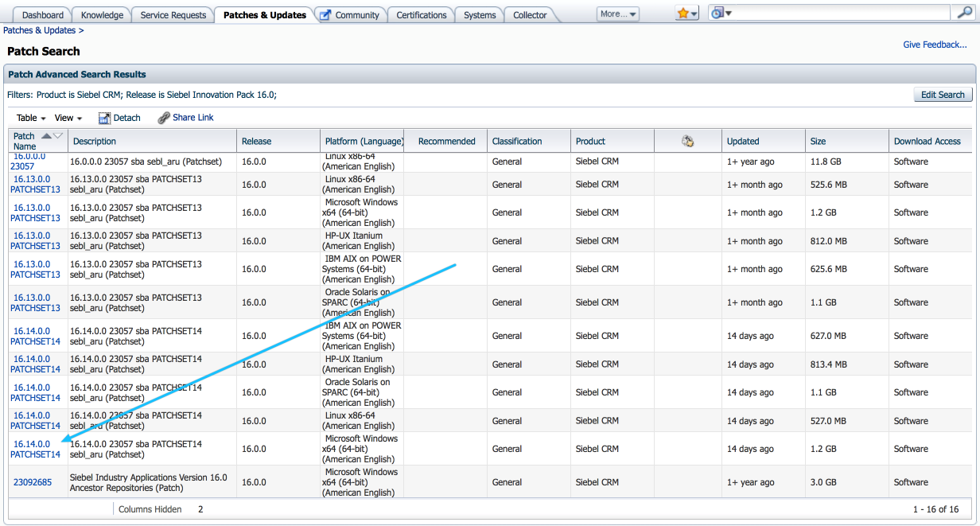Open the Table menu dropdown

point(30,117)
